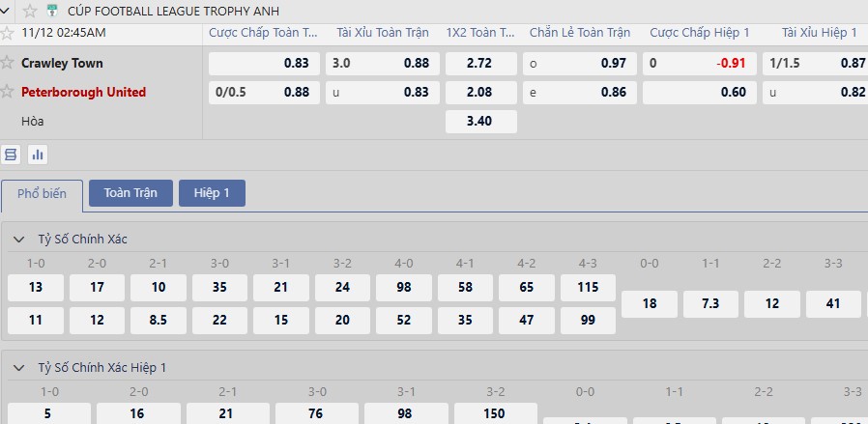Toggle the match favorite star beside 11/12 02:45AM
Viewport: 868px width, 424px height.
click(5, 33)
